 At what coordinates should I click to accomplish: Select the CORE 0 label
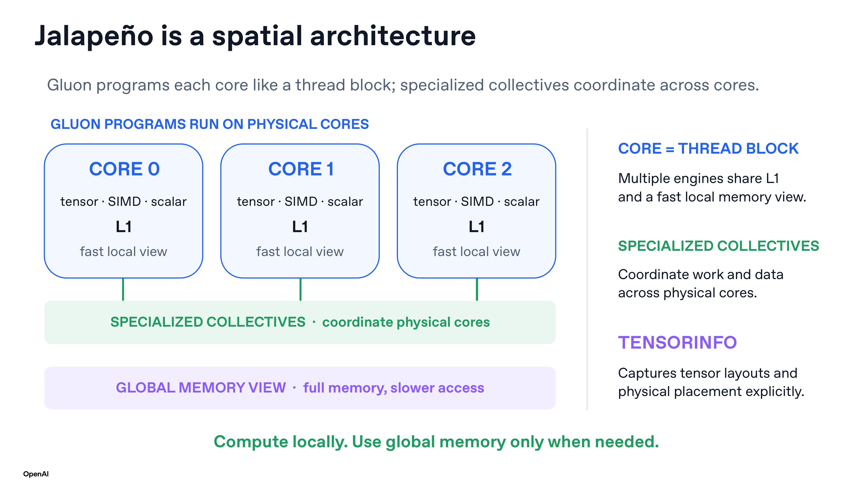point(124,169)
